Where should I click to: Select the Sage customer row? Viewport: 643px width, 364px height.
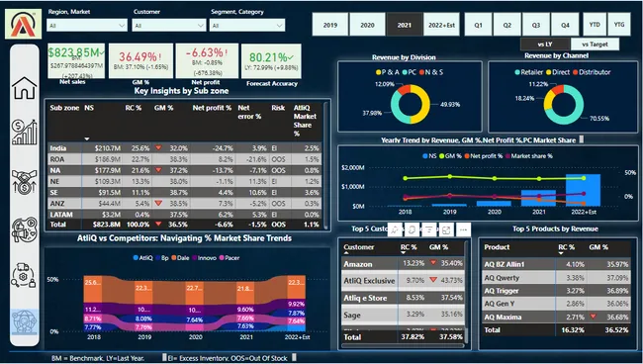[x=403, y=315]
